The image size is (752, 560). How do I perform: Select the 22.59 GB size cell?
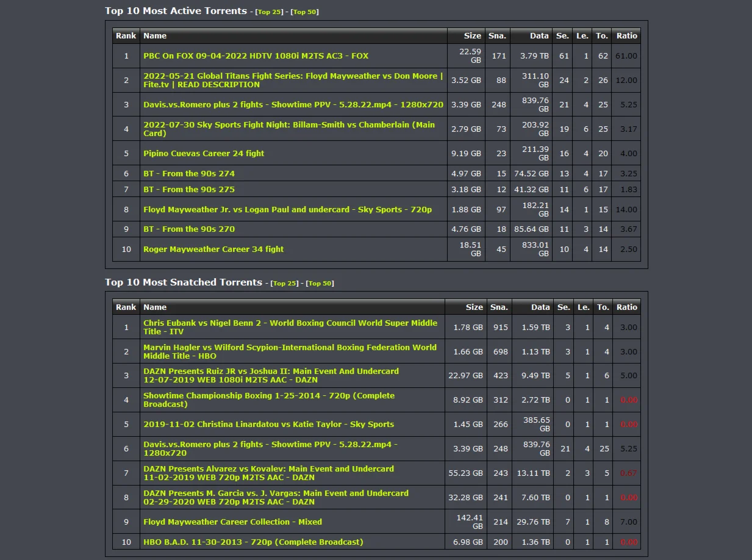point(466,56)
